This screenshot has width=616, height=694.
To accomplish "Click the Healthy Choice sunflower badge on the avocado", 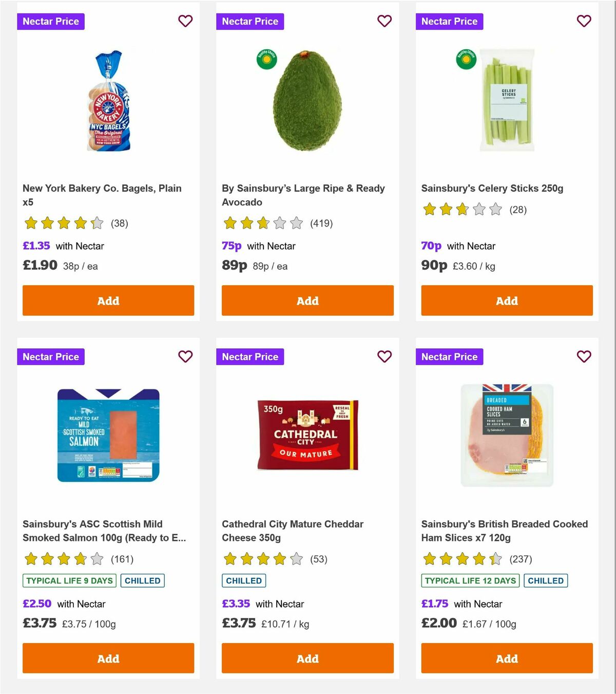I will coord(267,58).
